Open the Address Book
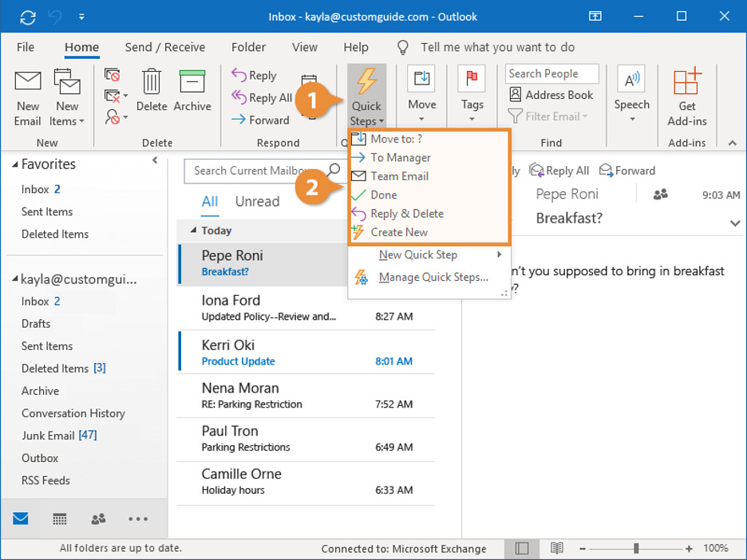 pyautogui.click(x=551, y=95)
